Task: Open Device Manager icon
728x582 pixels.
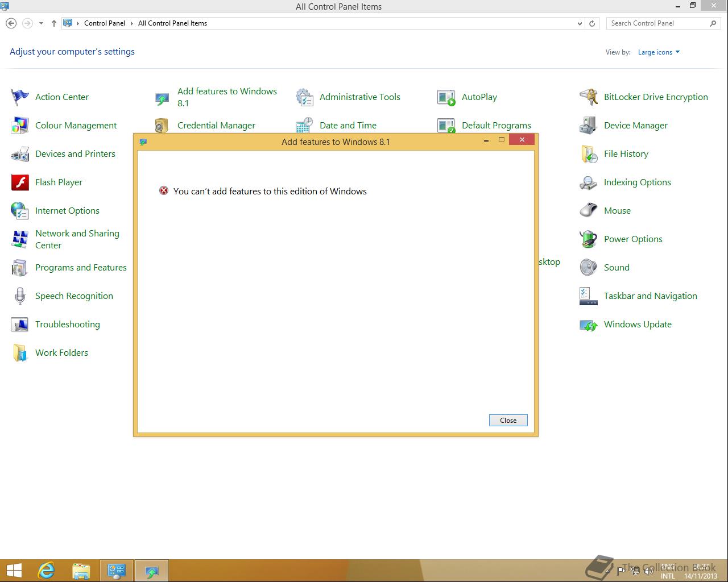Action: 589,126
